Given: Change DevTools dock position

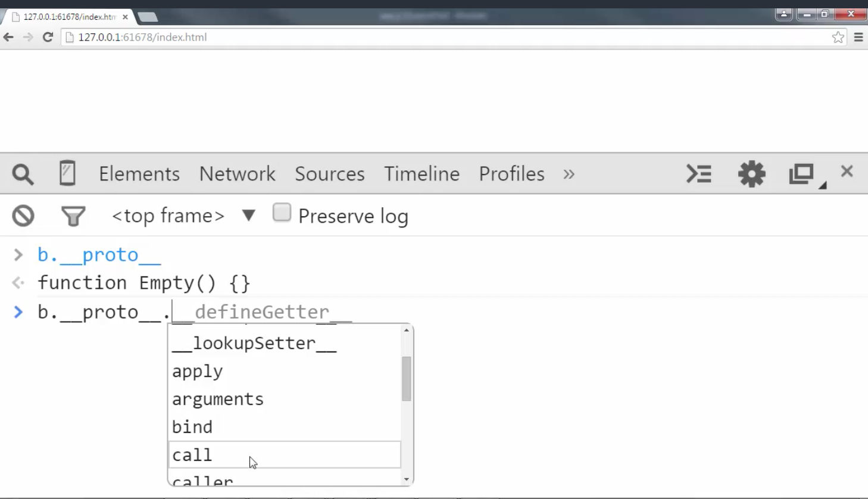Looking at the screenshot, I should click(802, 174).
